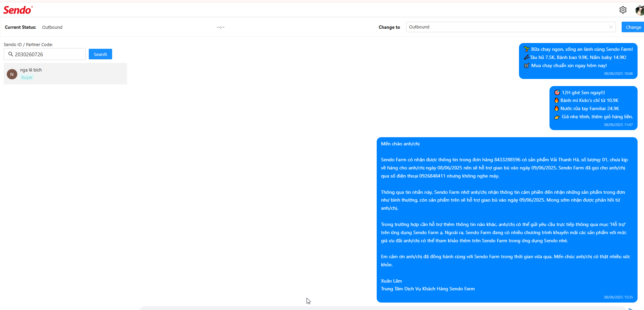Viewport: 644px width, 310px height.
Task: Click the "Xuân Lãm" signature line
Action: click(x=391, y=281)
